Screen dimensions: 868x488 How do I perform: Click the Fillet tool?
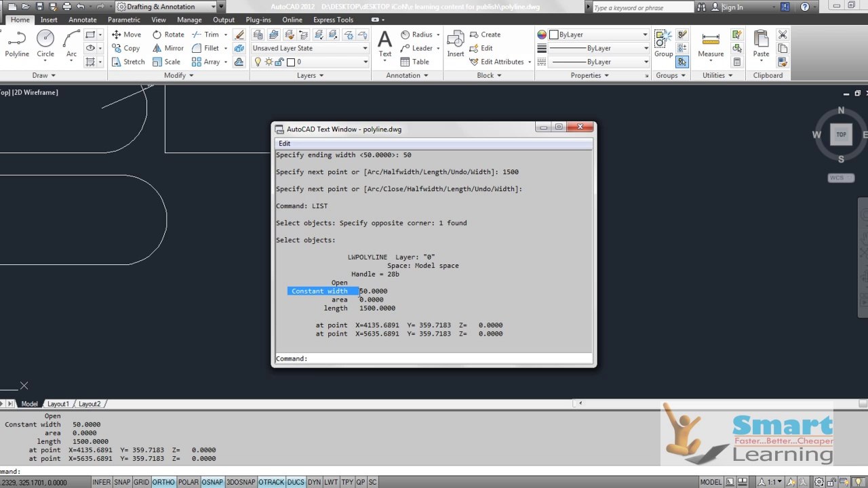click(x=205, y=48)
